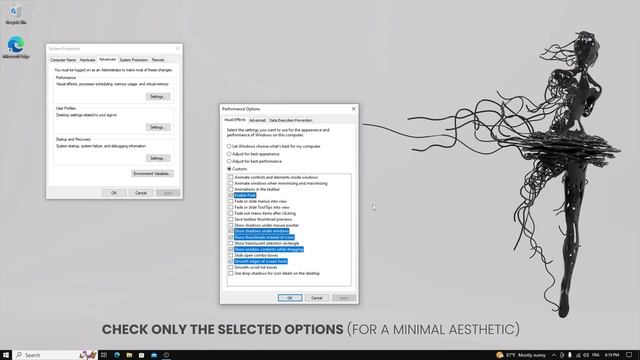Screen dimensions: 640x360
Task: Check 'Use drop shadows for icon labels'
Action: coord(231,273)
